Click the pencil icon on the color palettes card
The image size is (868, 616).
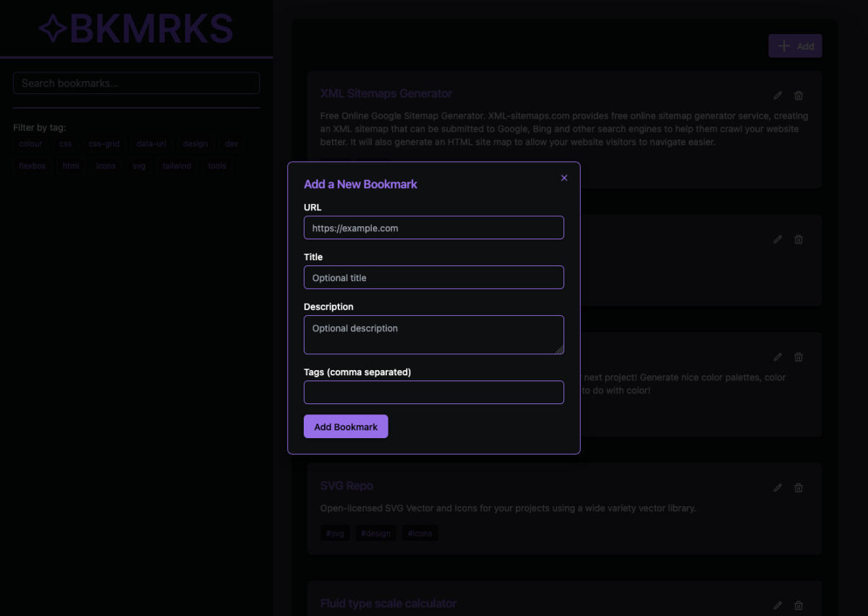(x=778, y=357)
